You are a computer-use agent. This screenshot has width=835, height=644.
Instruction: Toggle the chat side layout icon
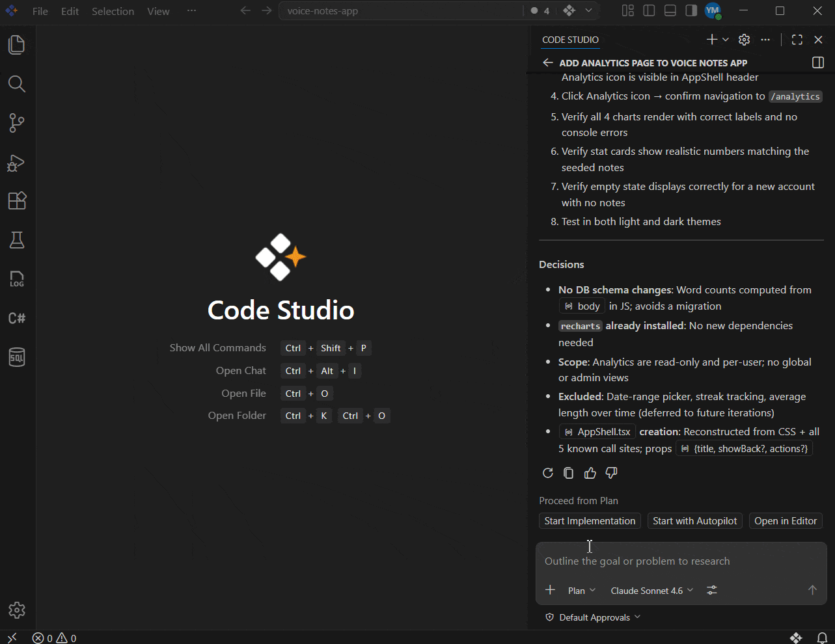(819, 62)
